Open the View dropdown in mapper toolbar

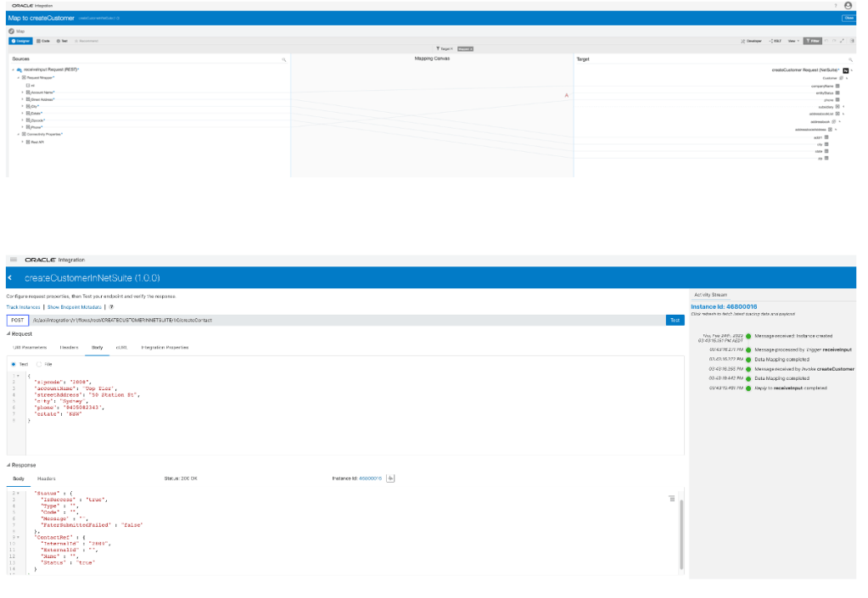[793, 41]
